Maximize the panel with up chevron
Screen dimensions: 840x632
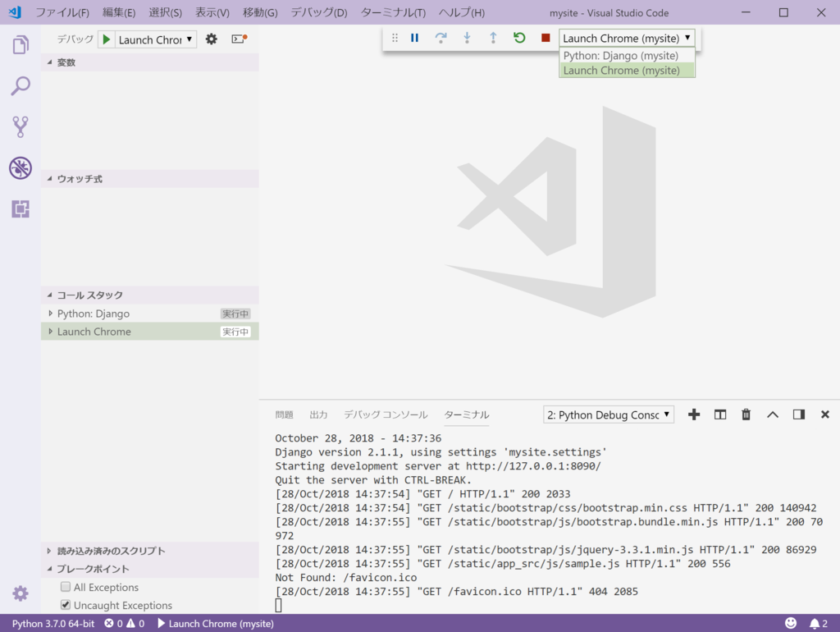(x=773, y=414)
